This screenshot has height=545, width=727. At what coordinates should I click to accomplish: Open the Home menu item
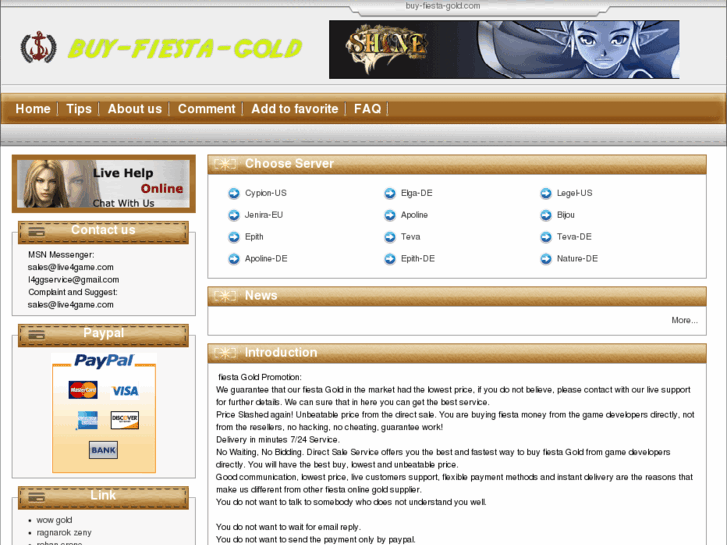click(33, 109)
